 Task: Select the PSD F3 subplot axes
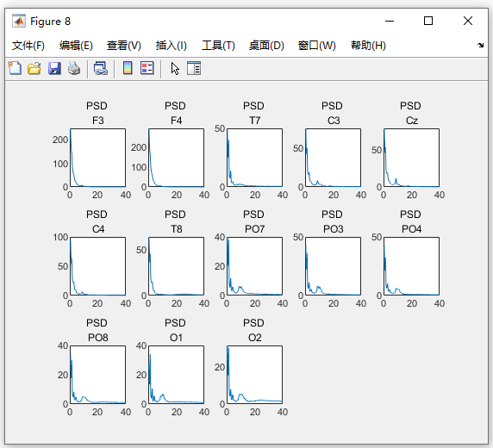click(x=97, y=158)
